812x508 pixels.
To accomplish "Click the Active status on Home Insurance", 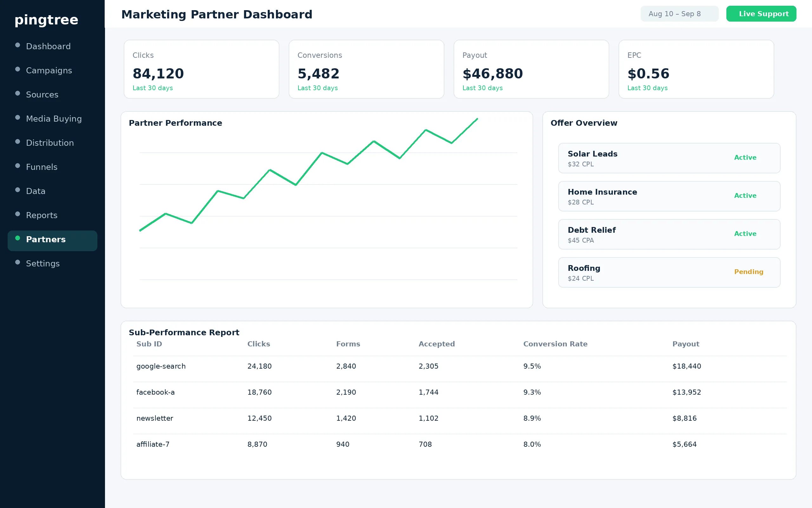I will point(745,196).
